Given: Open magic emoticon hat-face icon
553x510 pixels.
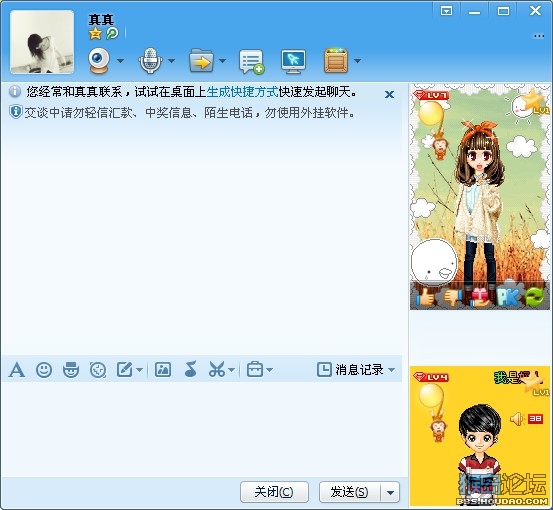Looking at the screenshot, I should coord(71,370).
